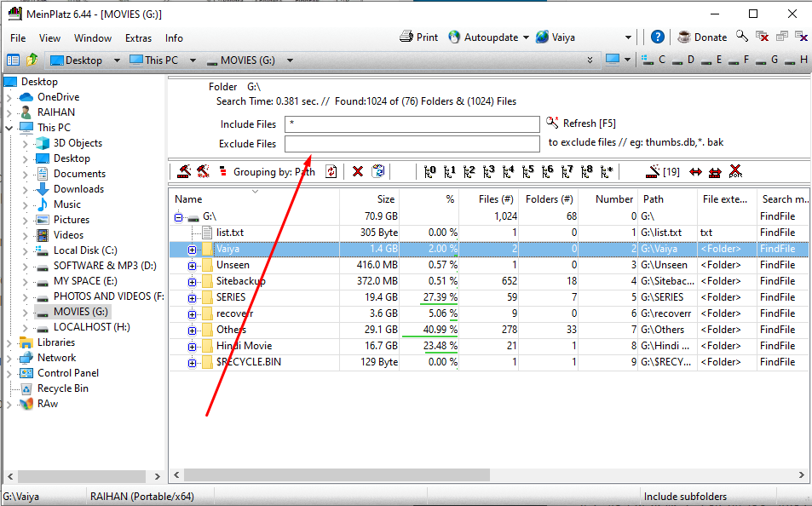Click the results horizontal scrollbar thumb
812x506 pixels.
337,474
